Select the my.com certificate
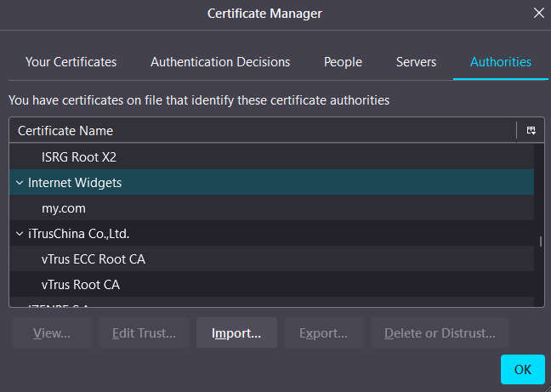The image size is (551, 392). (x=64, y=208)
